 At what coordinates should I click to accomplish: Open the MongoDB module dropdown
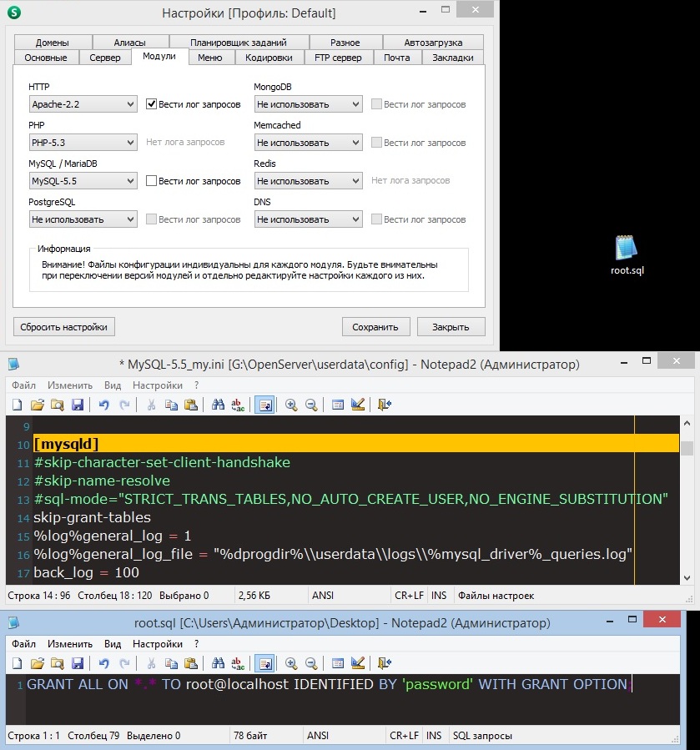tap(308, 104)
